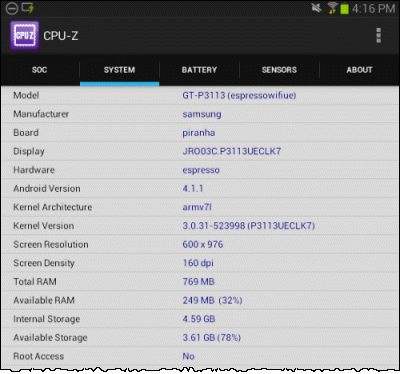
Task: Switch to the SOC tab
Action: 40,70
